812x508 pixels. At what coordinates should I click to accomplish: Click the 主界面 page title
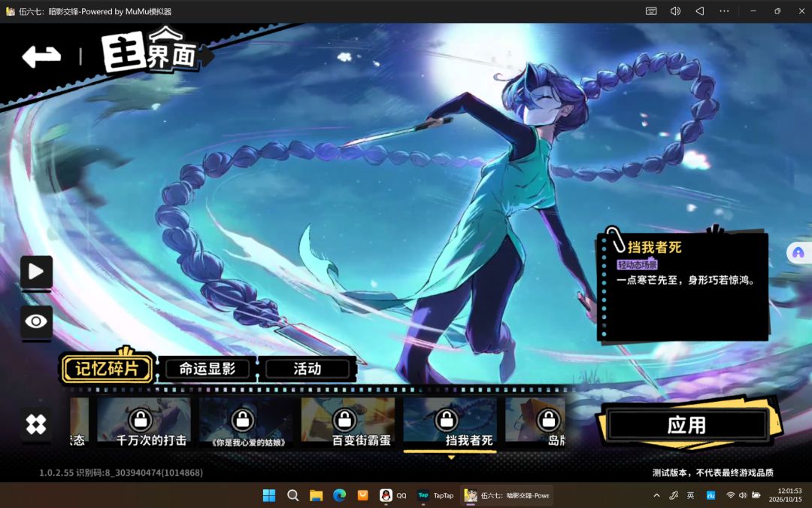(x=150, y=52)
